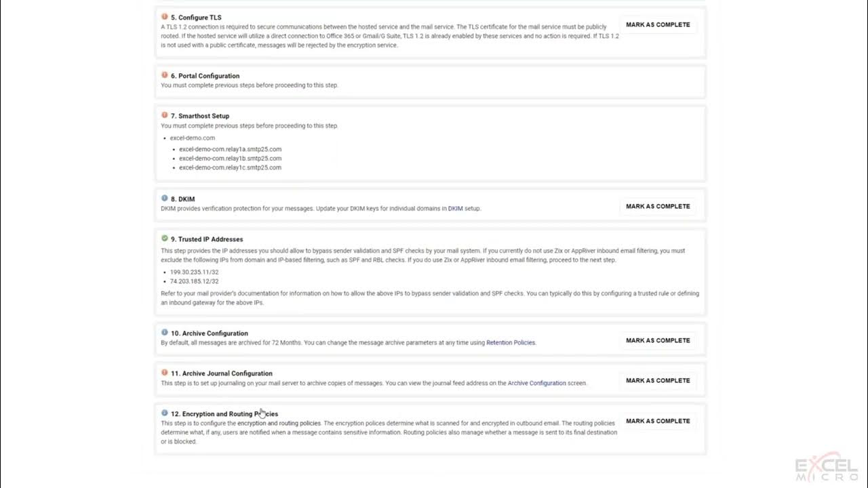Screen dimensions: 868x488
Task: Open the Retention Policies link
Action: point(511,343)
